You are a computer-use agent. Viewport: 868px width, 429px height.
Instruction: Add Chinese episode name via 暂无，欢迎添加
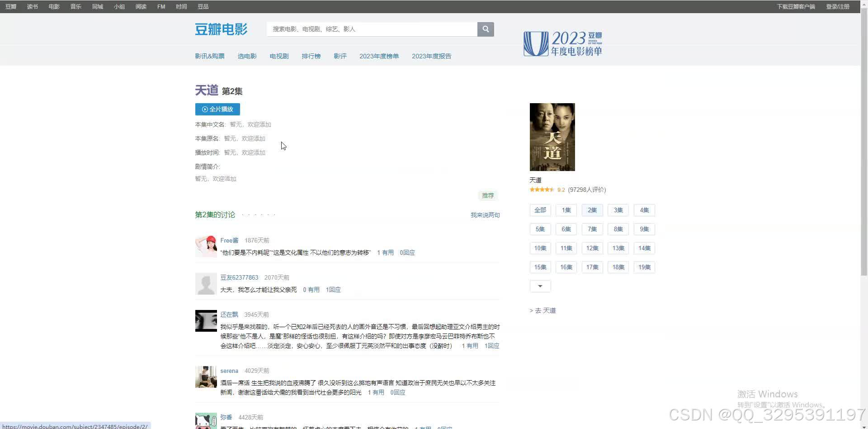click(x=250, y=124)
